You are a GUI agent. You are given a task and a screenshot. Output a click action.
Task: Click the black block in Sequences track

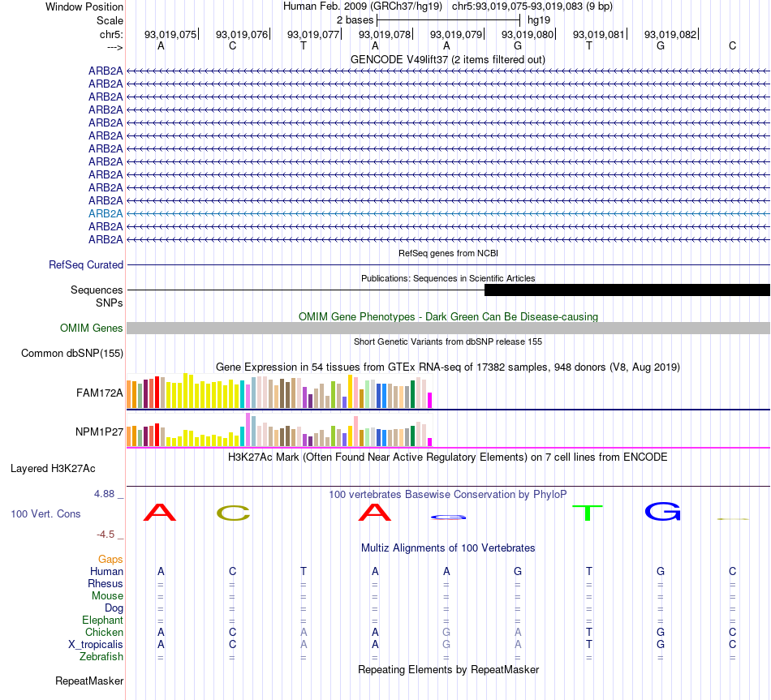[x=627, y=290]
